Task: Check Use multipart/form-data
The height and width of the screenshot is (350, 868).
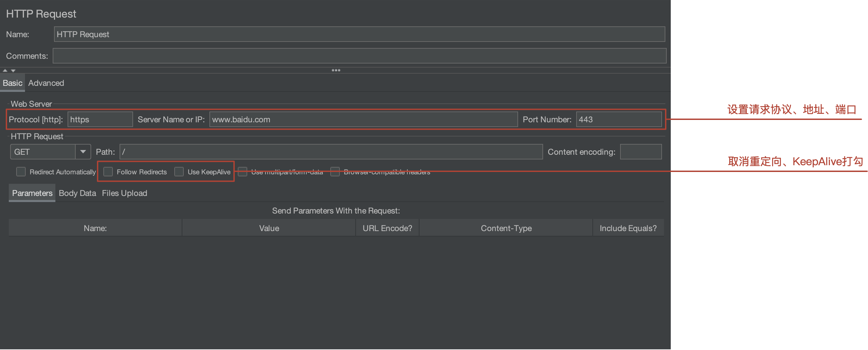Action: click(242, 172)
